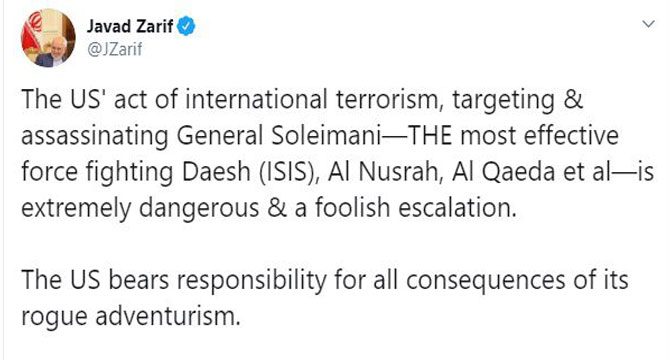This screenshot has width=670, height=360.
Task: Click 'Al Nusrah' in the tweet text
Action: [383, 172]
